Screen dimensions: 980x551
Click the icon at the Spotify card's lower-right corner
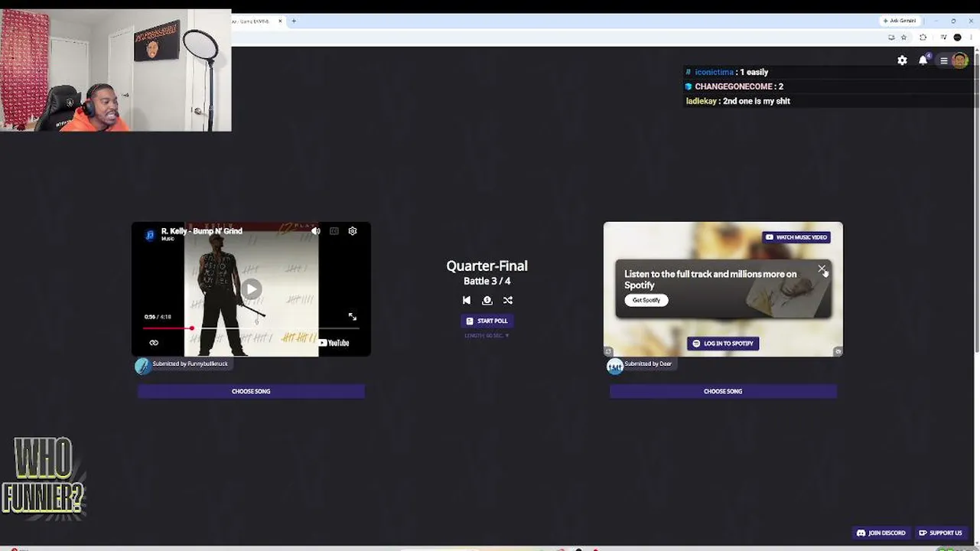tap(838, 352)
